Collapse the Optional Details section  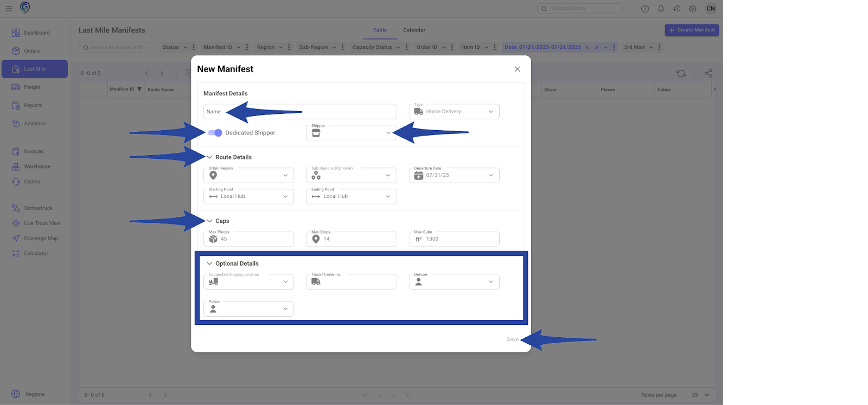[x=209, y=263]
